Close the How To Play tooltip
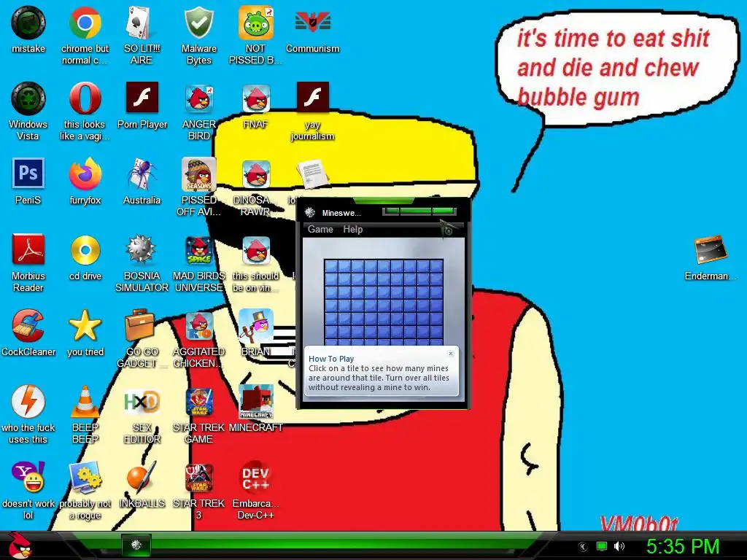 (451, 354)
